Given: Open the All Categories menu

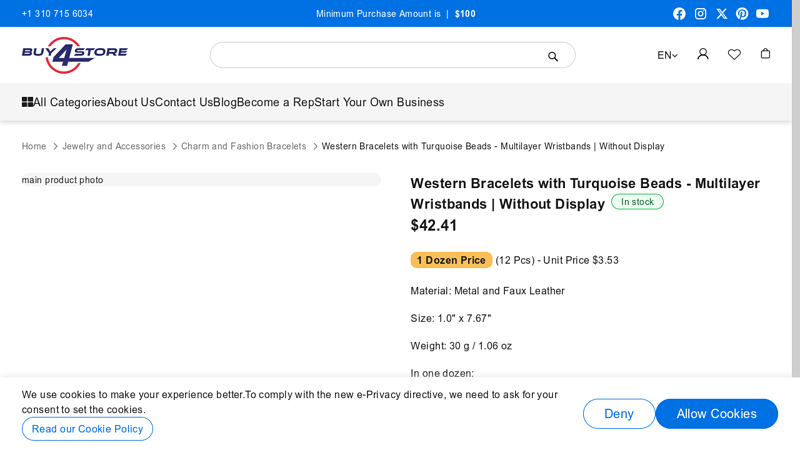Looking at the screenshot, I should (64, 102).
